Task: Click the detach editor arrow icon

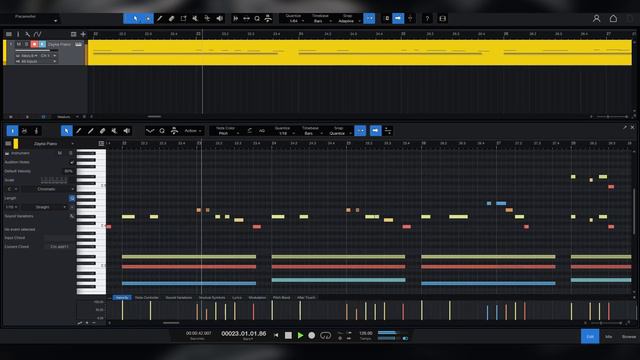Action: (624, 127)
